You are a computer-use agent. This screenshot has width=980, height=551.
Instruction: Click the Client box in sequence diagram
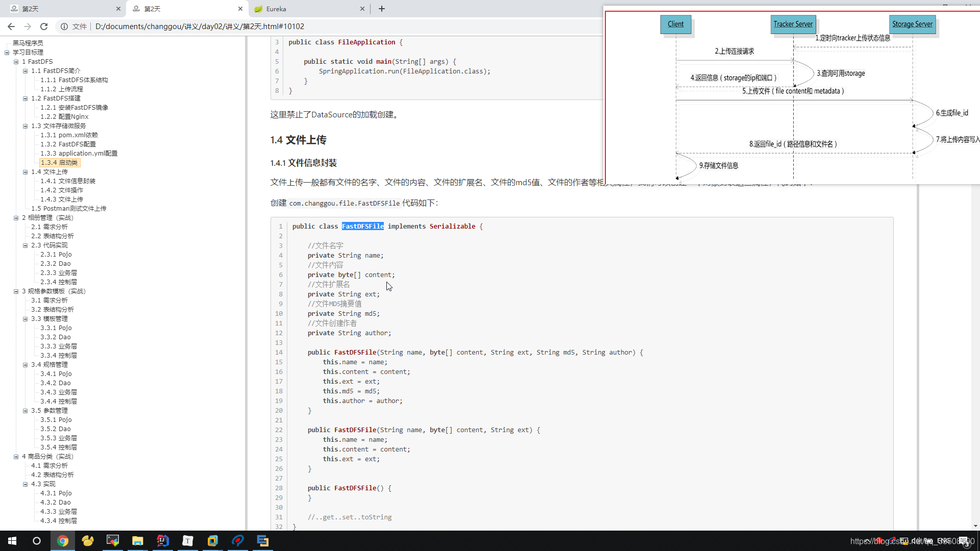[x=676, y=24]
